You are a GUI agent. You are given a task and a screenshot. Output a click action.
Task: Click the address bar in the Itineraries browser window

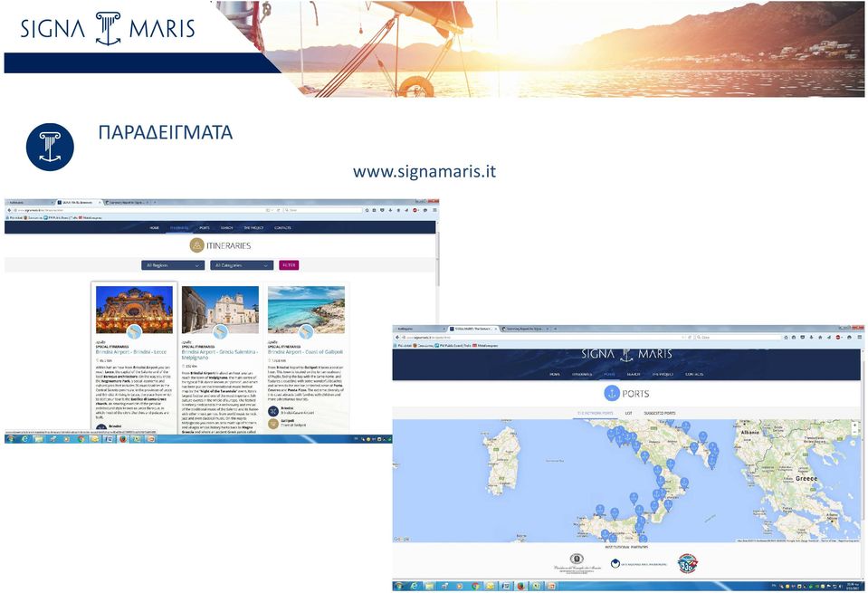point(141,210)
